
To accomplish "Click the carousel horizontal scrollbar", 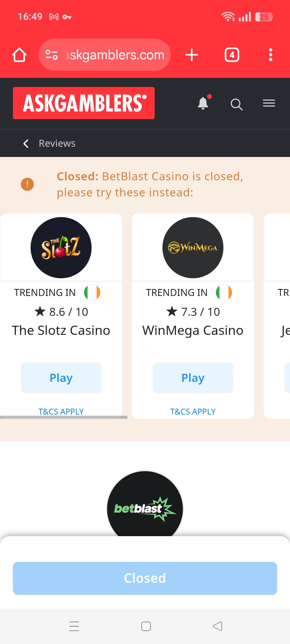I will 63,417.
